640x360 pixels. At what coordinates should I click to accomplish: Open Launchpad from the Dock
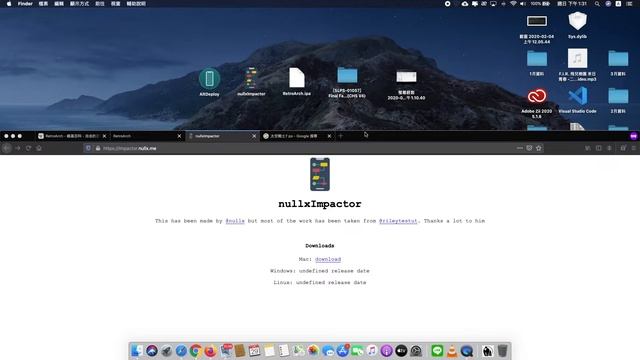pyautogui.click(x=167, y=351)
